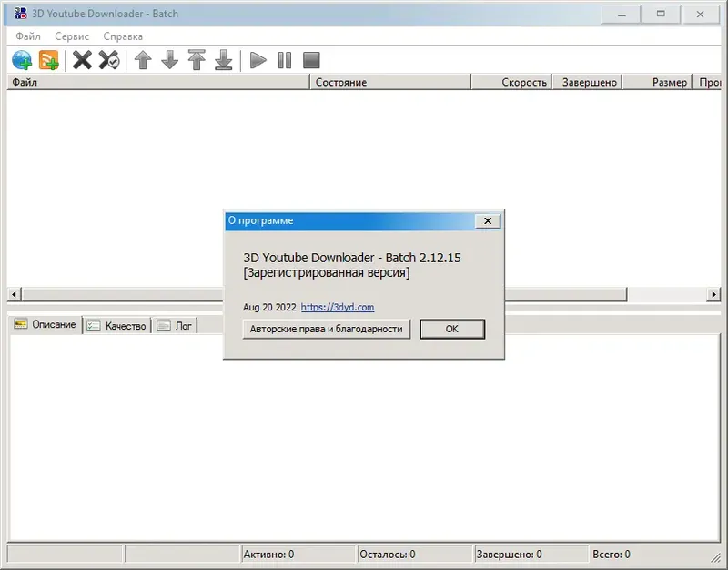
Task: Close the О программе dialog
Action: tap(488, 221)
